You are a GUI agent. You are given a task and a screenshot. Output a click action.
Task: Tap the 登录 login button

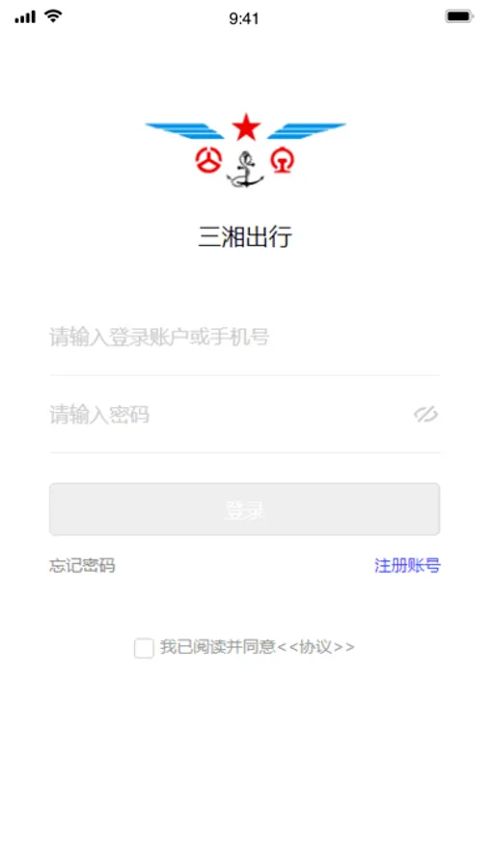[x=245, y=509]
